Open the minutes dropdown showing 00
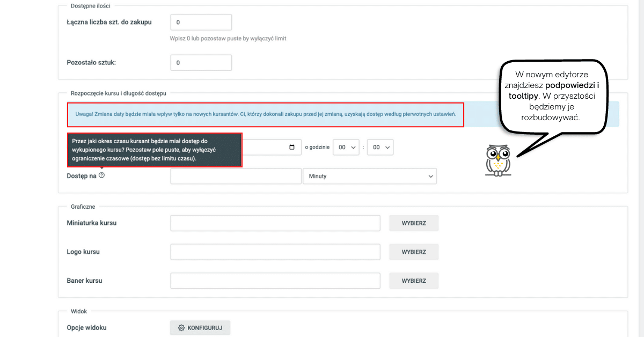The height and width of the screenshot is (337, 644). (x=380, y=147)
